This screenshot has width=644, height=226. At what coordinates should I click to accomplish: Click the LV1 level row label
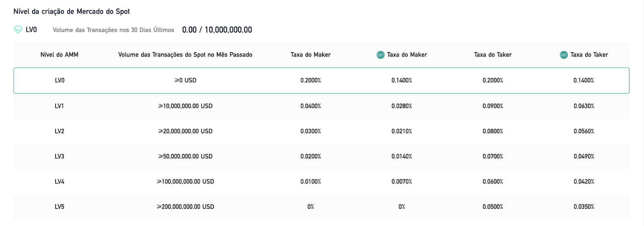[x=60, y=106]
